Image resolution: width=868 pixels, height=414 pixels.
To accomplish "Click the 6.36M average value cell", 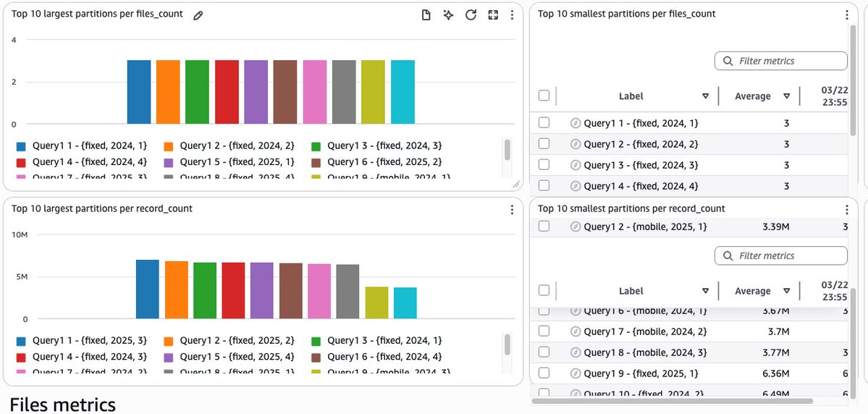I will pos(775,373).
